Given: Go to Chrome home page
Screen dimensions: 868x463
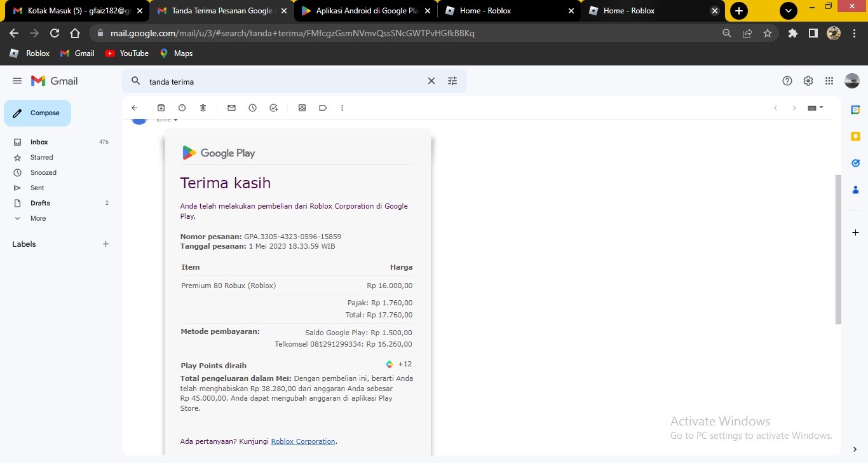Looking at the screenshot, I should [x=75, y=33].
